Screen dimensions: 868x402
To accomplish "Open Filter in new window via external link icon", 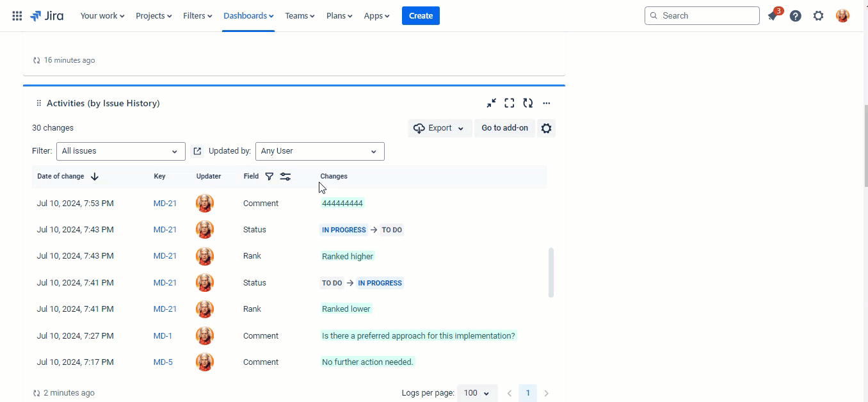I will pos(197,151).
